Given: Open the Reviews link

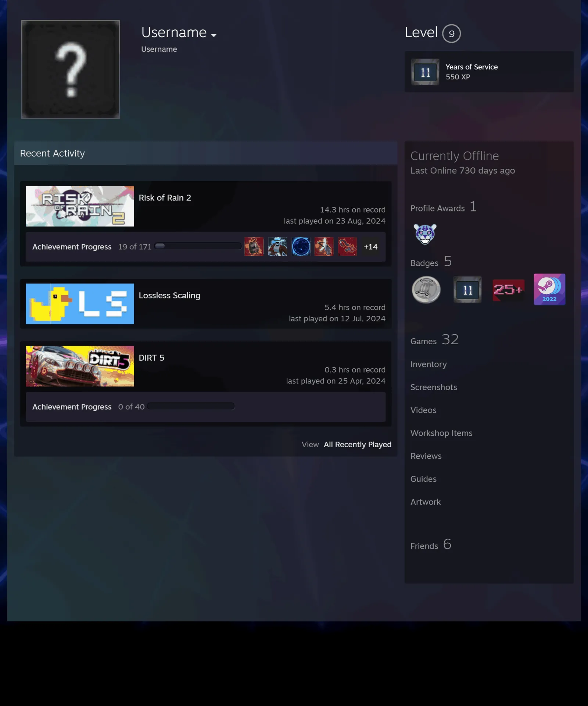Looking at the screenshot, I should click(426, 456).
